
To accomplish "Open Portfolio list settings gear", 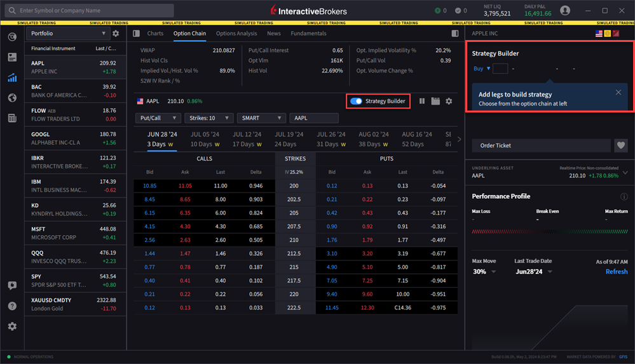I will [x=116, y=34].
